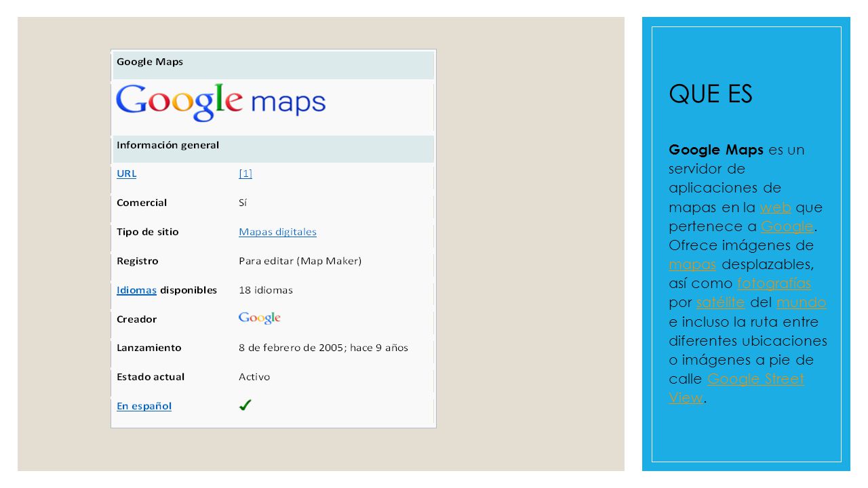Click the Google Maps table header text
The height and width of the screenshot is (488, 868).
(150, 62)
